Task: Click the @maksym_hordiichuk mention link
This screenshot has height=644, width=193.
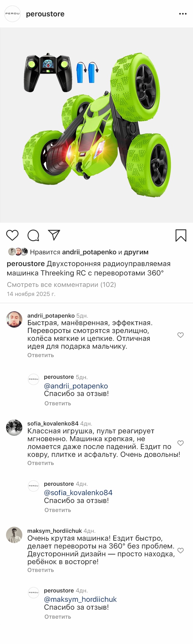Action: (80, 599)
